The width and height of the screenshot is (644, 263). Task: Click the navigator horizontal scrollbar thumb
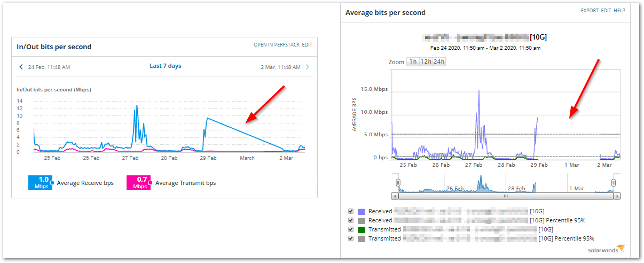pyautogui.click(x=506, y=196)
